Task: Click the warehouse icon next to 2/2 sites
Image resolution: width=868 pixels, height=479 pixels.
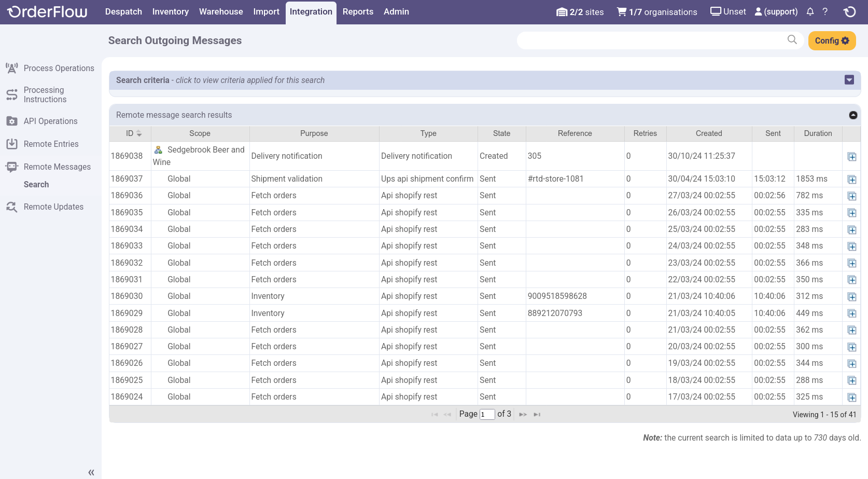Action: click(x=563, y=11)
